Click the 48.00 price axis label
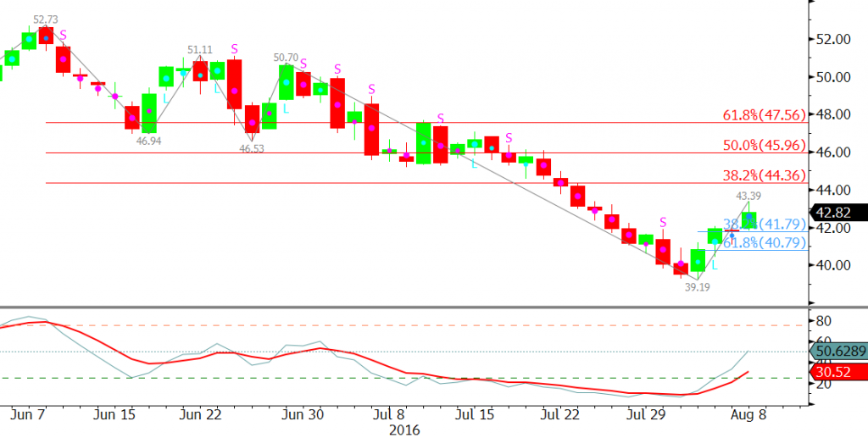The image size is (868, 438). 834,114
